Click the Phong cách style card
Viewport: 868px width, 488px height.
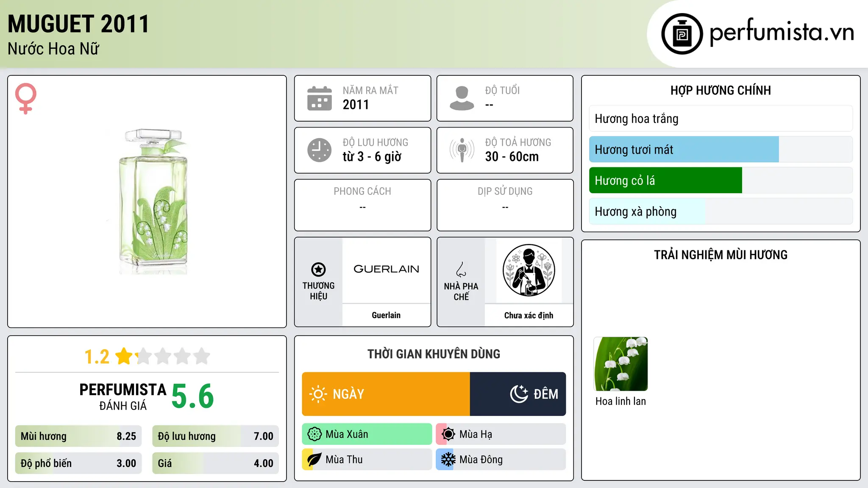(x=362, y=205)
